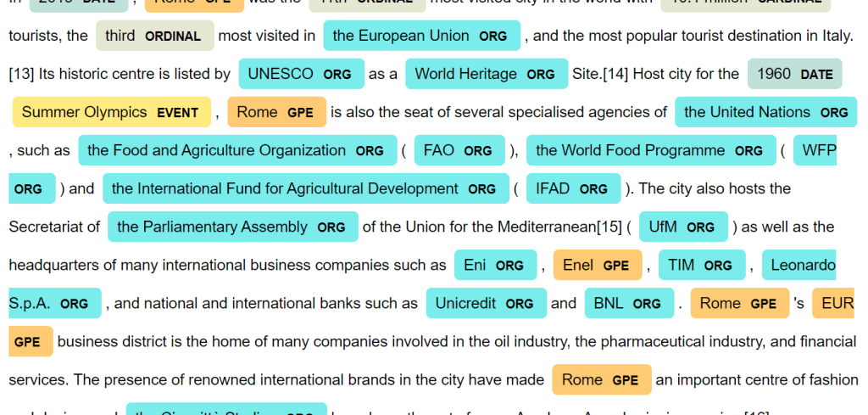Click the 'BNL' ORG entity
The image size is (868, 415).
click(627, 303)
